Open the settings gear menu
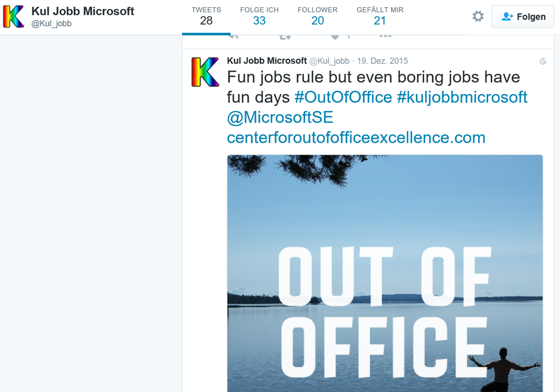560x392 pixels. click(478, 16)
